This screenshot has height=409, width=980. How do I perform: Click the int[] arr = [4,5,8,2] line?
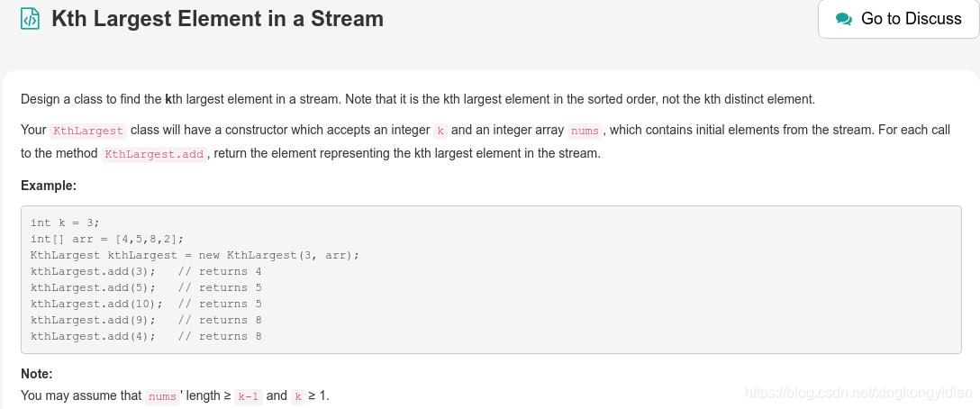[x=107, y=239]
